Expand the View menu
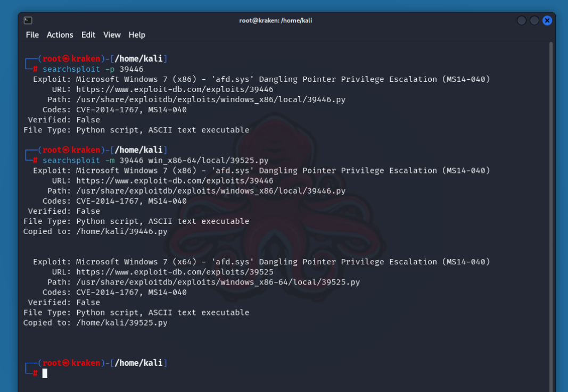The height and width of the screenshot is (392, 568). point(112,35)
